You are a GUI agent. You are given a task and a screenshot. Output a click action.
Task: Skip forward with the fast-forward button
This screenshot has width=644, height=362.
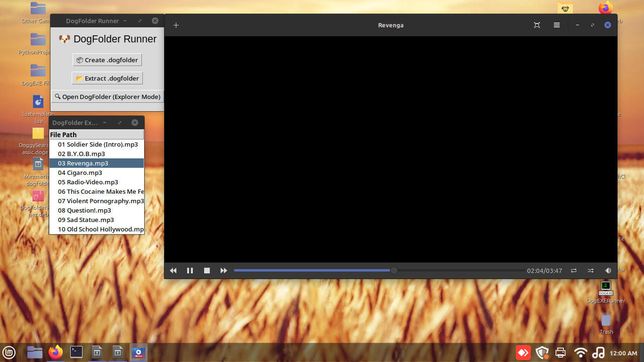click(223, 271)
